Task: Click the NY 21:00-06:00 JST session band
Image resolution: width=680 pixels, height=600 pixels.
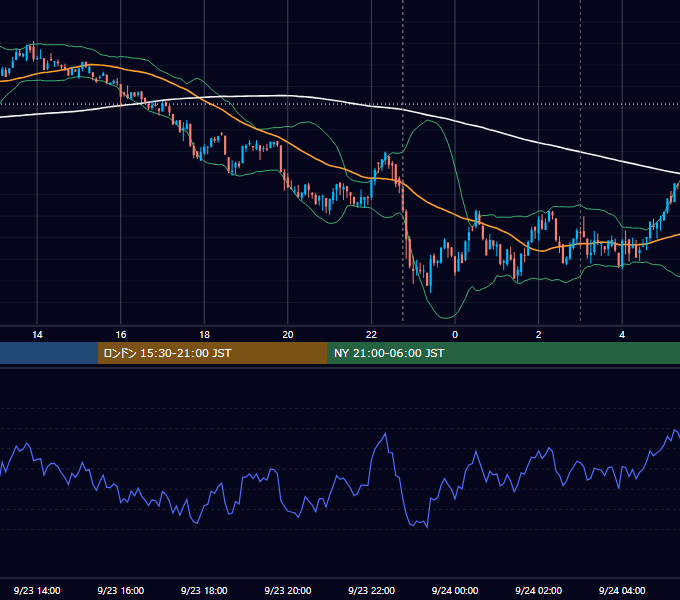Action: pyautogui.click(x=503, y=353)
